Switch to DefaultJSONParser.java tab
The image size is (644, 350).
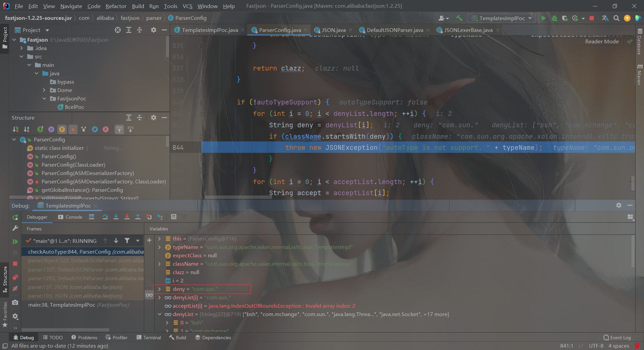pos(395,30)
